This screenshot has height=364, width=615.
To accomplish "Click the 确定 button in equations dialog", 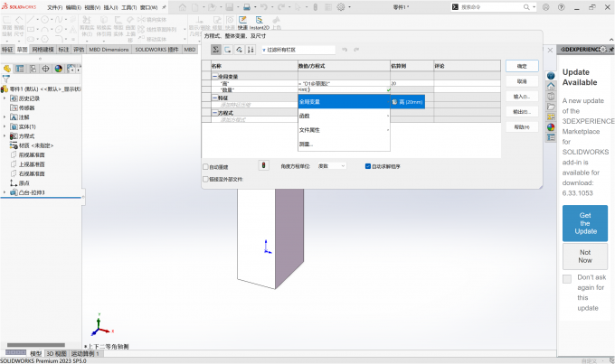I will pos(522,66).
